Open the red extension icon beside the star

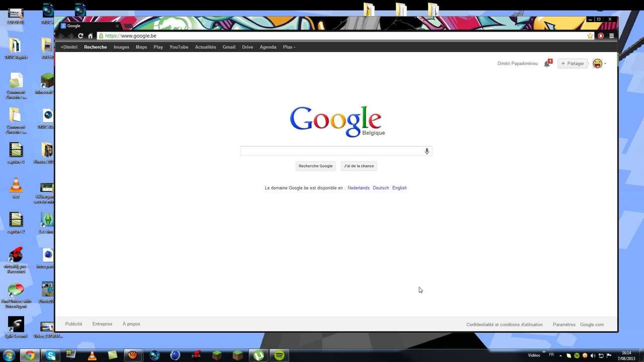(601, 36)
